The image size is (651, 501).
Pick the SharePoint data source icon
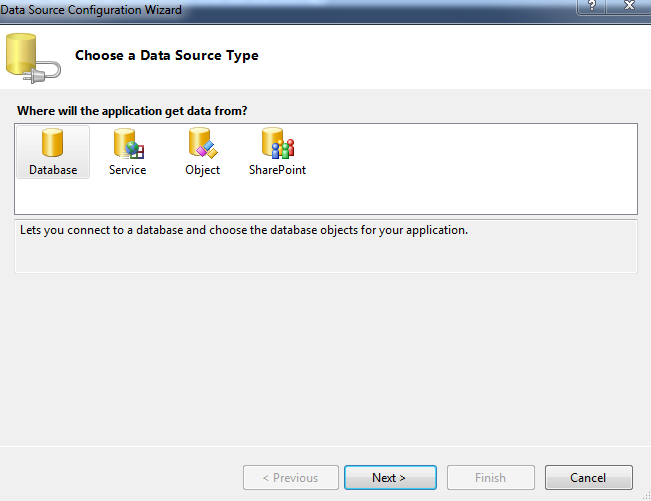tap(278, 143)
